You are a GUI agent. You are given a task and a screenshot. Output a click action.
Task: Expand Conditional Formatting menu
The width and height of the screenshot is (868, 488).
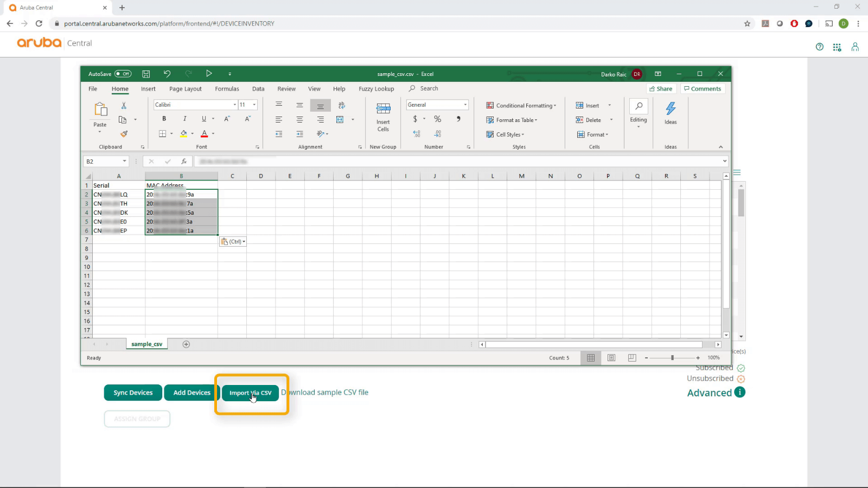click(521, 106)
